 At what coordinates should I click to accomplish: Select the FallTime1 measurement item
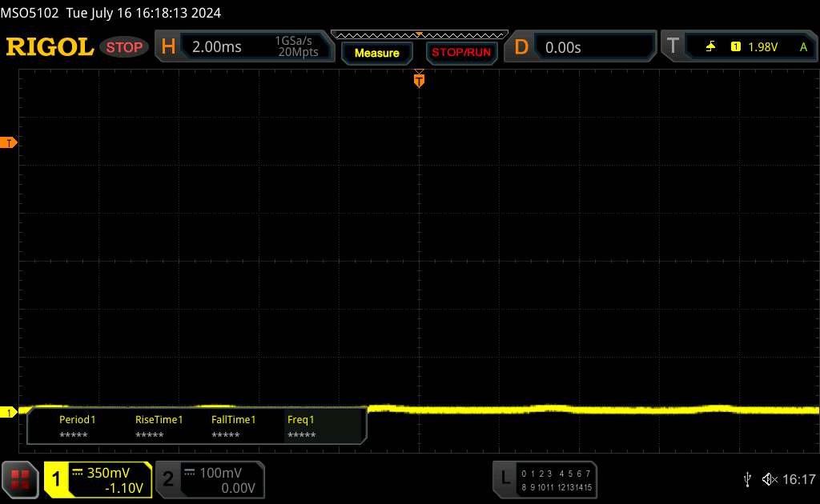click(233, 426)
